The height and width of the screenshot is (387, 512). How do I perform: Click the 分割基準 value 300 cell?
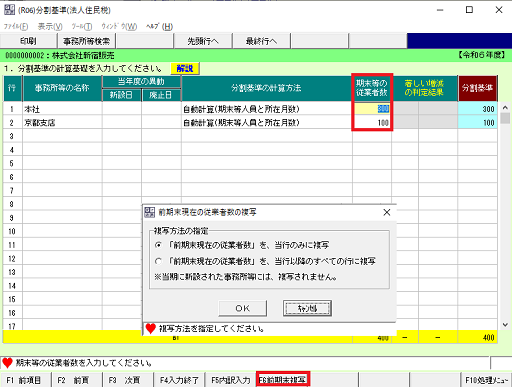click(477, 109)
